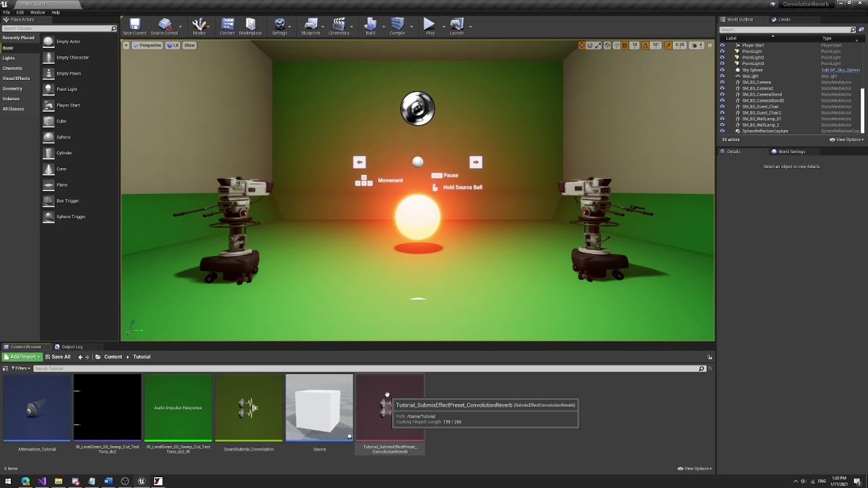Hide SM_BS_Guest_Chair in the outliner
The image size is (868, 488).
point(722,106)
